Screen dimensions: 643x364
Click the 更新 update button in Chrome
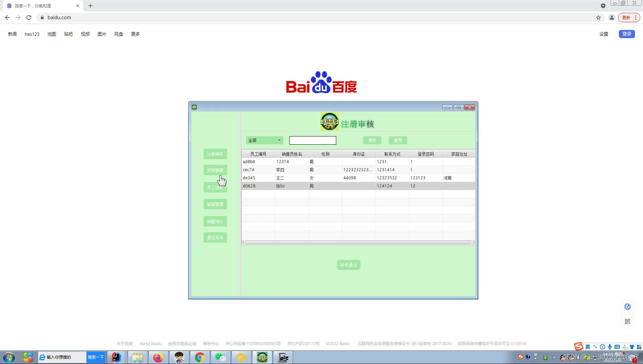(629, 17)
